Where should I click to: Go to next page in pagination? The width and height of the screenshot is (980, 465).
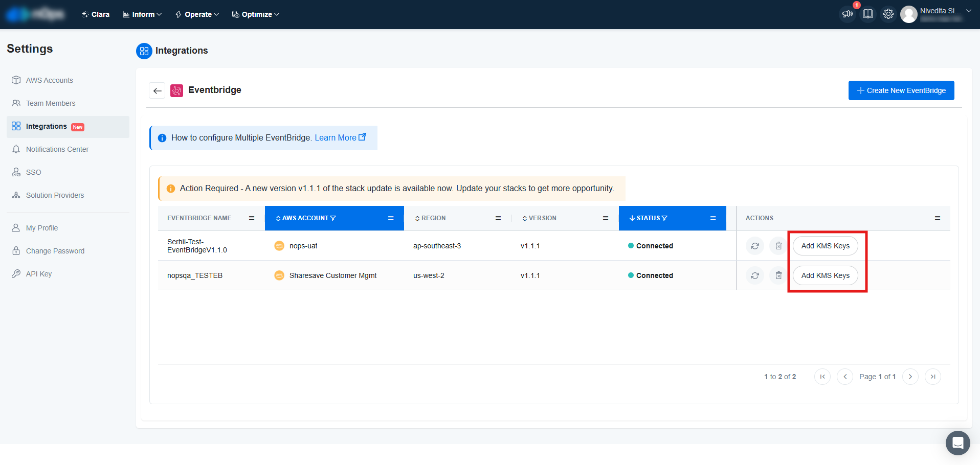pyautogui.click(x=910, y=377)
